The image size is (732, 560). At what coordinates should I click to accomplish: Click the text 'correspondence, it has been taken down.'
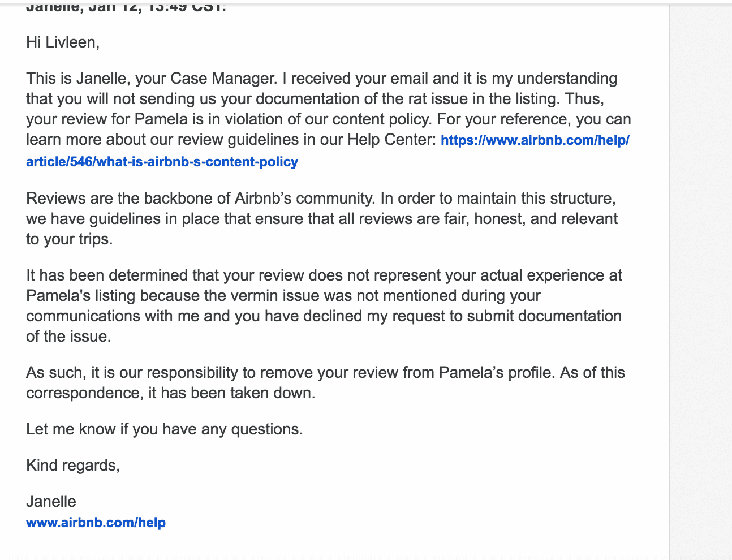(x=170, y=393)
